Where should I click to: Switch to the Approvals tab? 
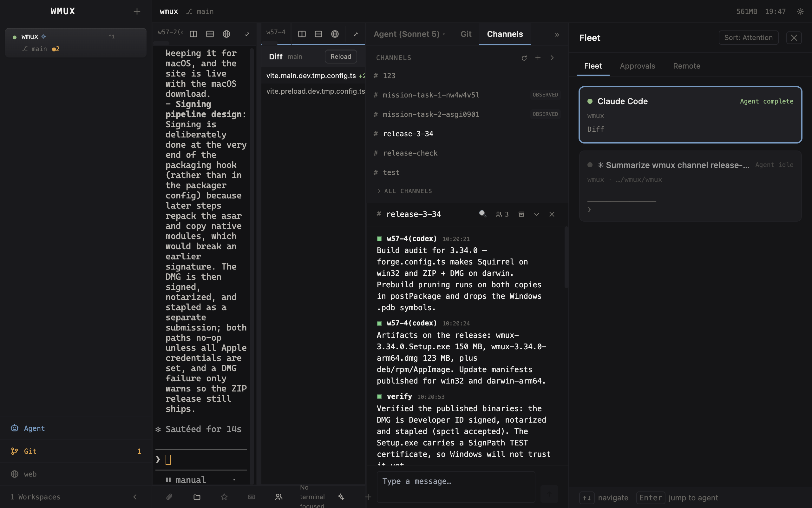coord(637,66)
